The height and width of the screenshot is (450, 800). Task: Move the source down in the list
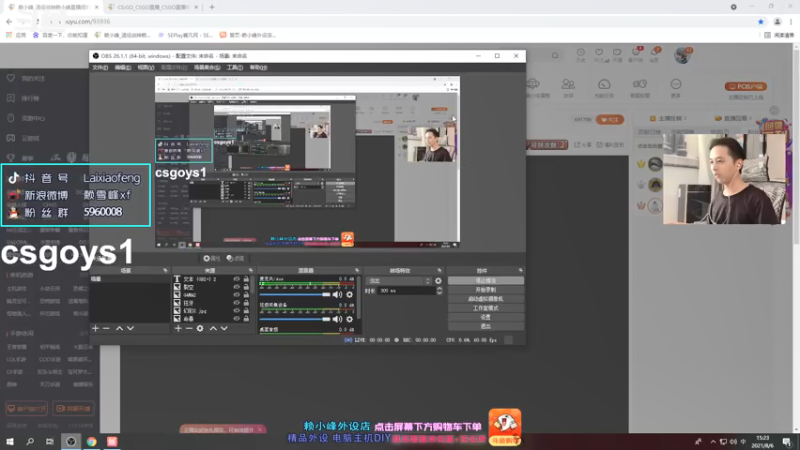pos(224,329)
